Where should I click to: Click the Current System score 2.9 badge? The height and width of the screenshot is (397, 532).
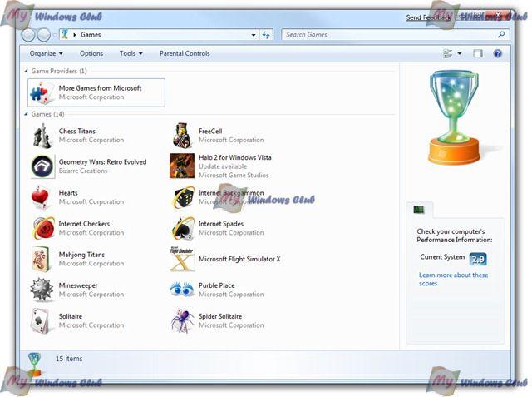pos(478,260)
